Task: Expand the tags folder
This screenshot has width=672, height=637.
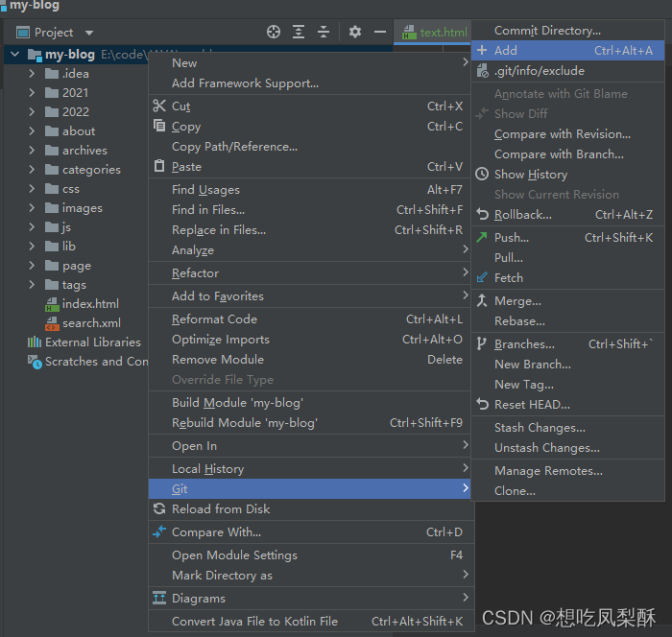Action: pos(32,285)
